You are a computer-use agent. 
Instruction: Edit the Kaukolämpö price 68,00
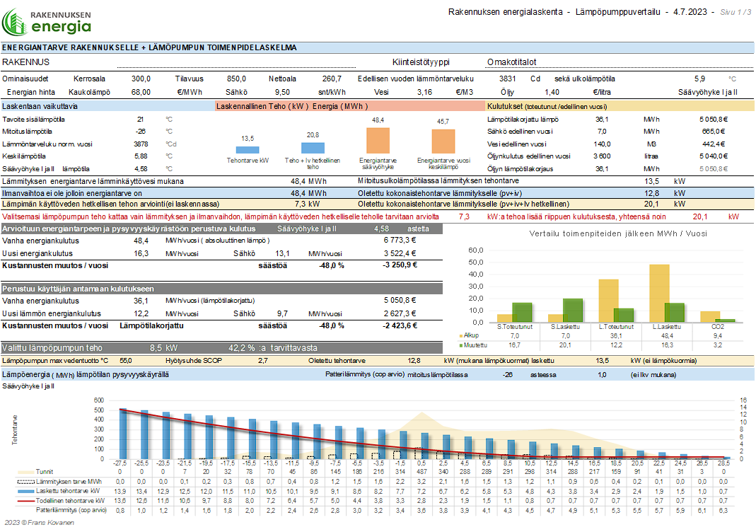140,92
